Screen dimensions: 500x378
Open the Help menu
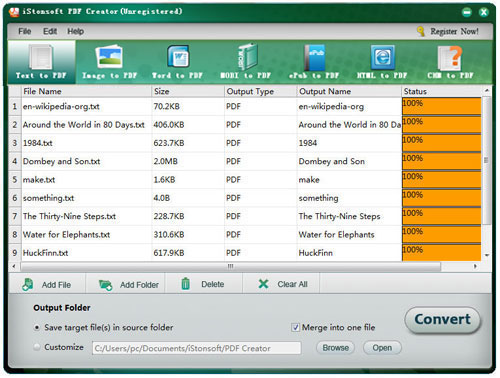pos(76,31)
